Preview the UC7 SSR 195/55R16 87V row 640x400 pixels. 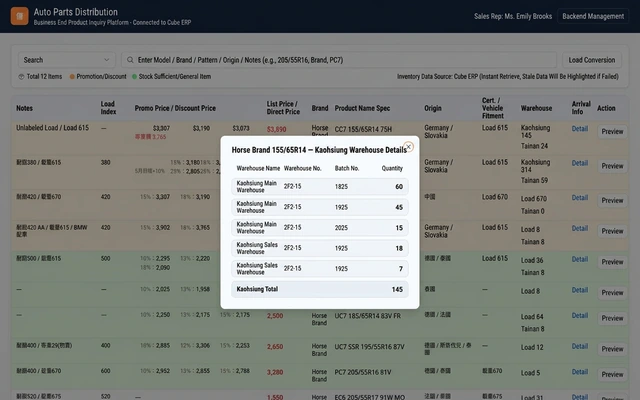click(x=612, y=349)
